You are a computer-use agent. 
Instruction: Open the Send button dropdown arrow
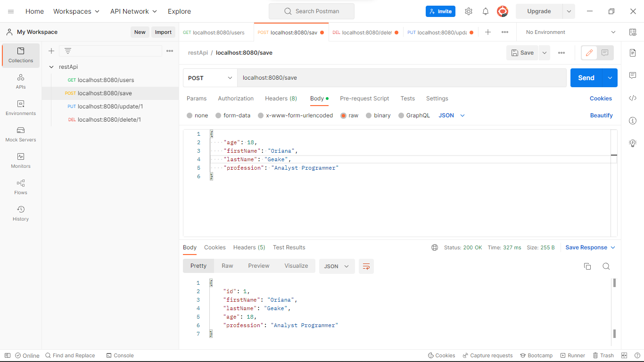pyautogui.click(x=610, y=78)
